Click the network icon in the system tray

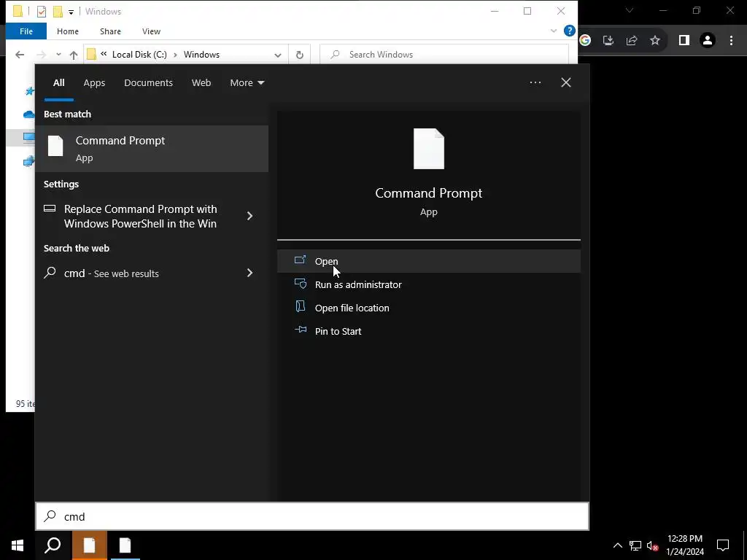click(635, 545)
